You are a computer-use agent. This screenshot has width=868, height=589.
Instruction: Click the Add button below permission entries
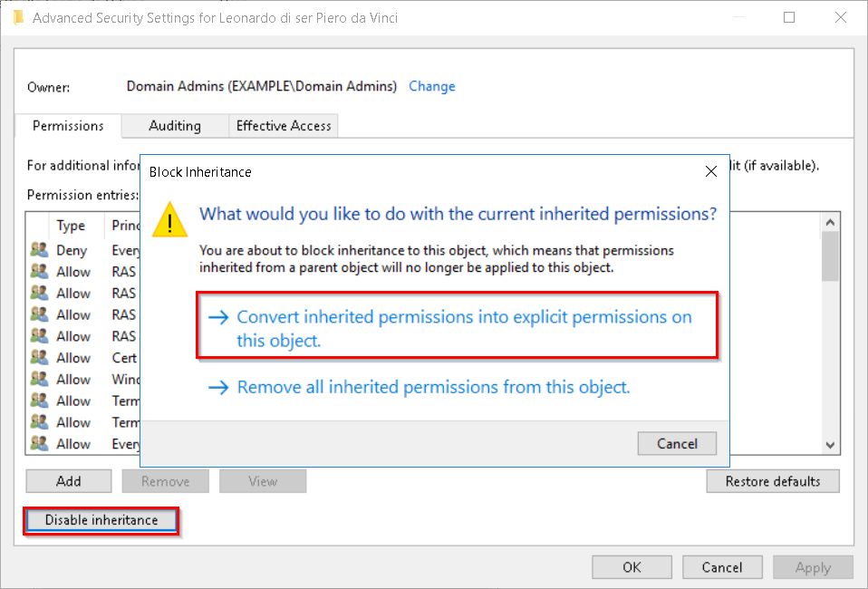click(69, 481)
